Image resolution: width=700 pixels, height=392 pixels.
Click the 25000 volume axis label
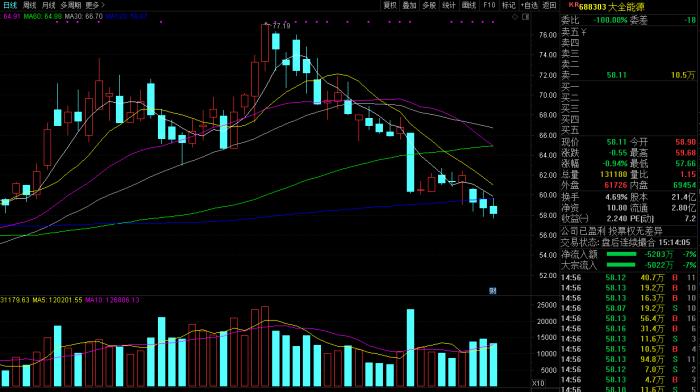coord(546,305)
